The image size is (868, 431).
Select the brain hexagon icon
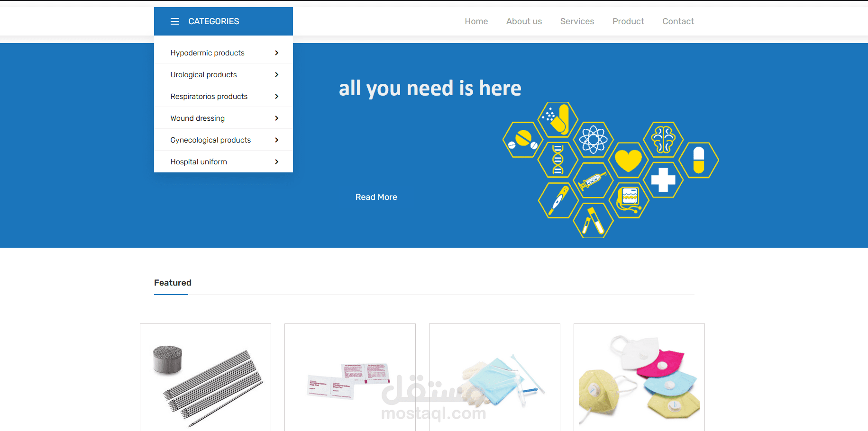(664, 140)
